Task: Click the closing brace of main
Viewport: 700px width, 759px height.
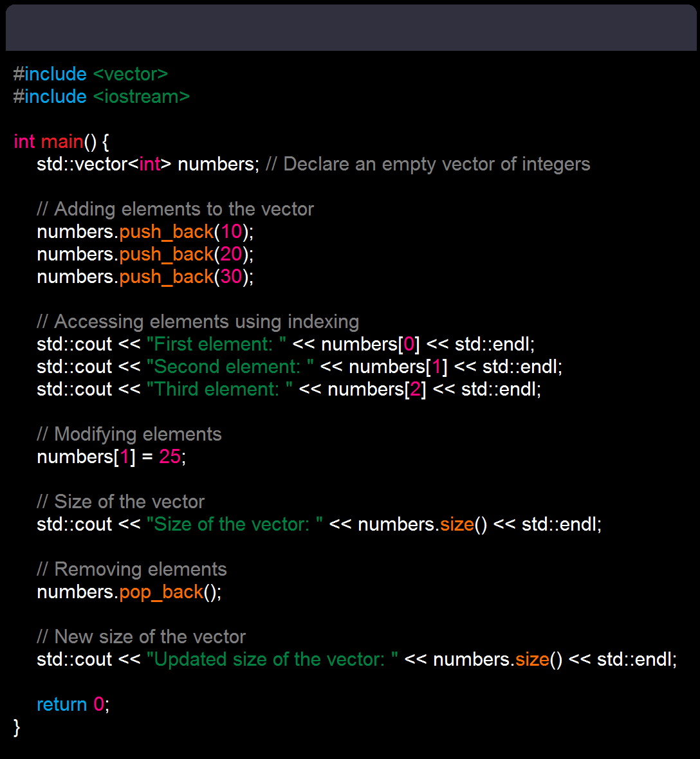Action: coord(17,727)
